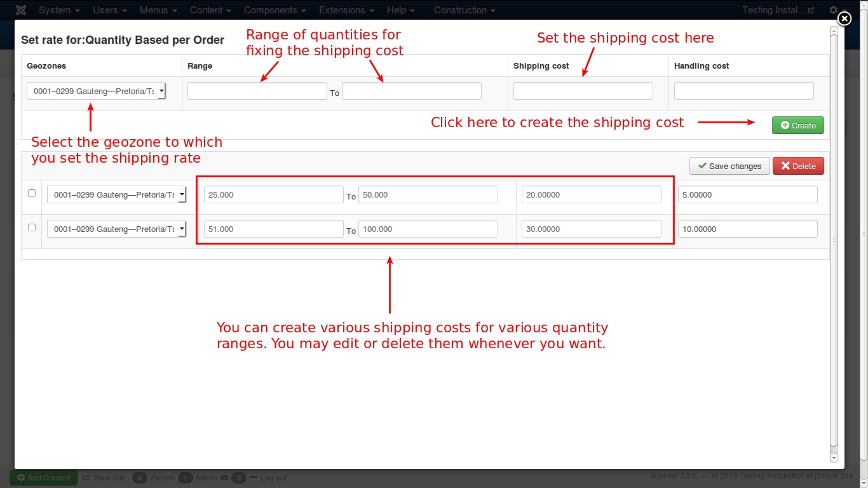Edit the range end field 50.000
This screenshot has height=488, width=868.
click(428, 194)
